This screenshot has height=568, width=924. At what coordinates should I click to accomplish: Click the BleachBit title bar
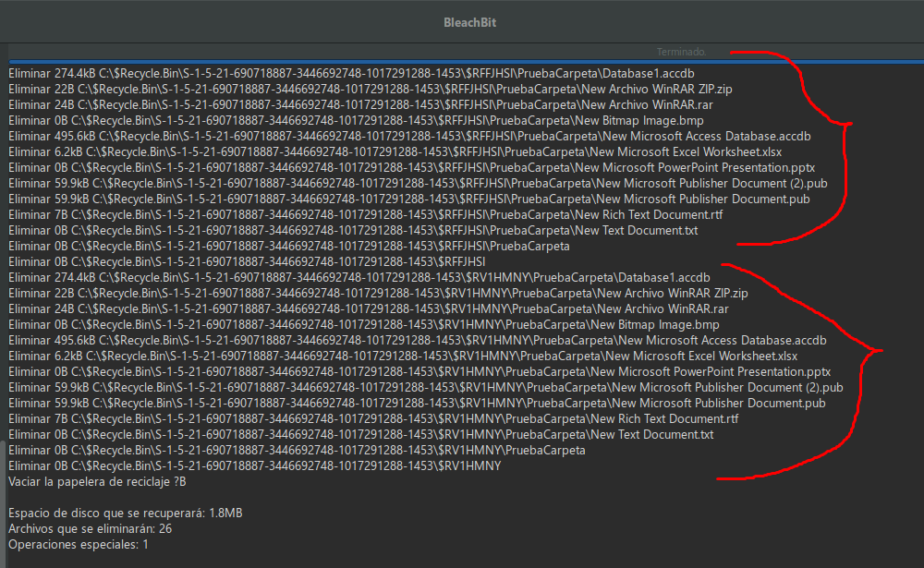tap(462, 22)
